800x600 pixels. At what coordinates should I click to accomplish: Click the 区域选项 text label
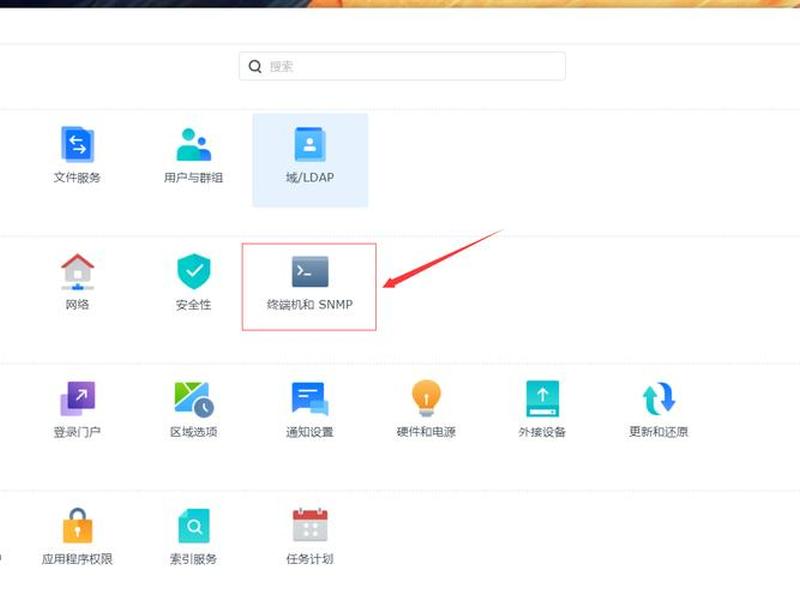[193, 432]
